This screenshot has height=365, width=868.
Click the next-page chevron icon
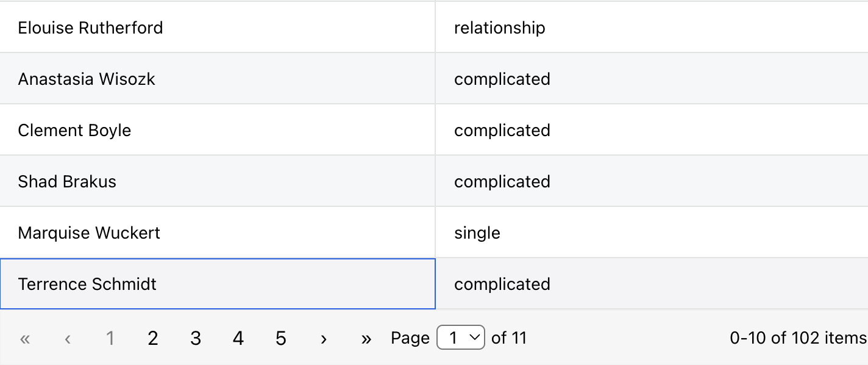[x=324, y=338]
